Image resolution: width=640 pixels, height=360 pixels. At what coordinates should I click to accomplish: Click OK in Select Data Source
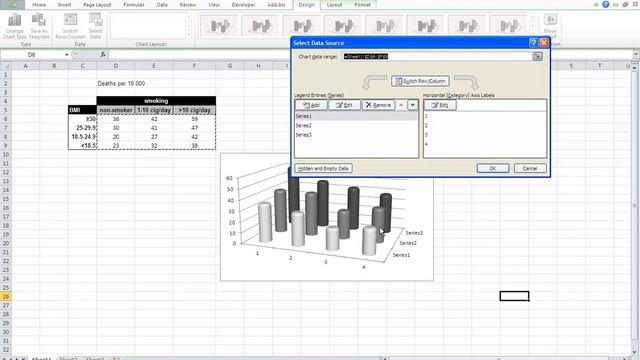pos(493,168)
